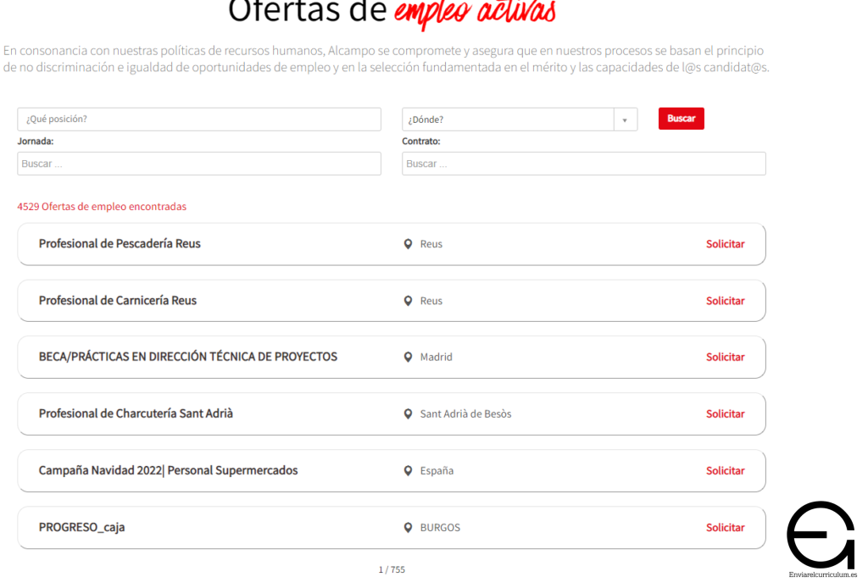This screenshot has height=588, width=868.
Task: Click the 1 / 755 page indicator
Action: [x=392, y=570]
